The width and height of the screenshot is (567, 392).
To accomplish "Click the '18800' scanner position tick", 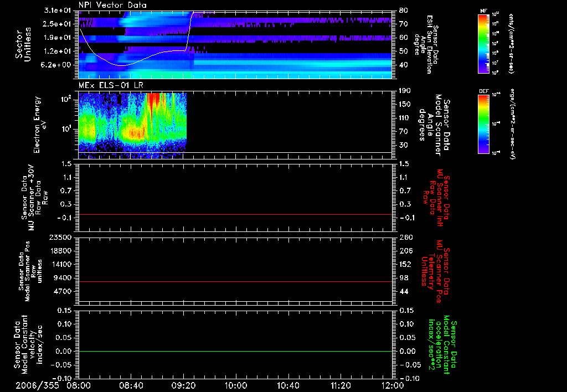I will pyautogui.click(x=60, y=251).
